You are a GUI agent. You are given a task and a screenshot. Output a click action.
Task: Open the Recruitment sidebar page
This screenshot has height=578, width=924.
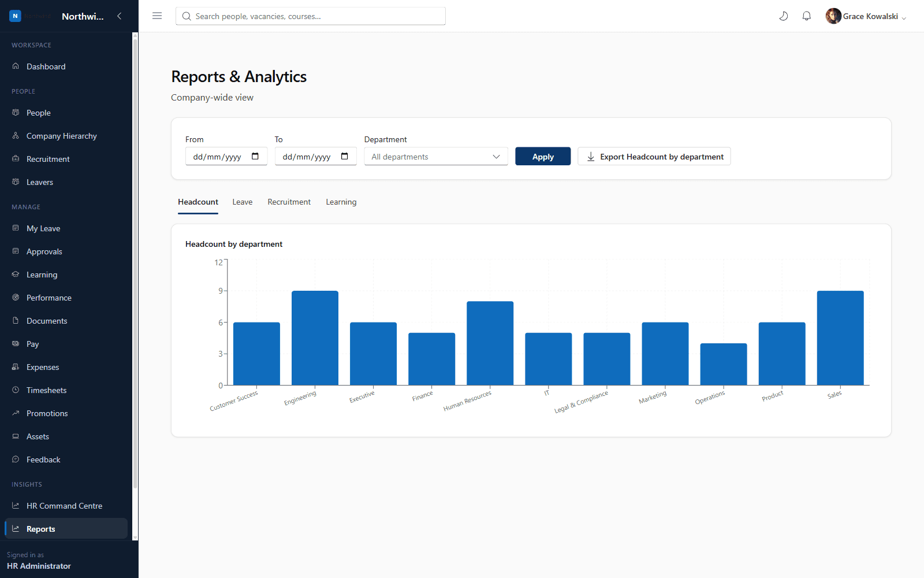pyautogui.click(x=66, y=159)
